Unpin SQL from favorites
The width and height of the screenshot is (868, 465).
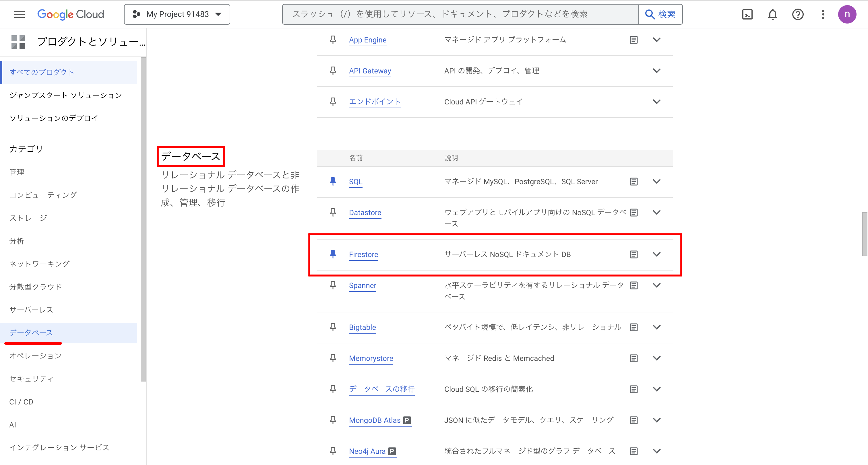(x=333, y=181)
